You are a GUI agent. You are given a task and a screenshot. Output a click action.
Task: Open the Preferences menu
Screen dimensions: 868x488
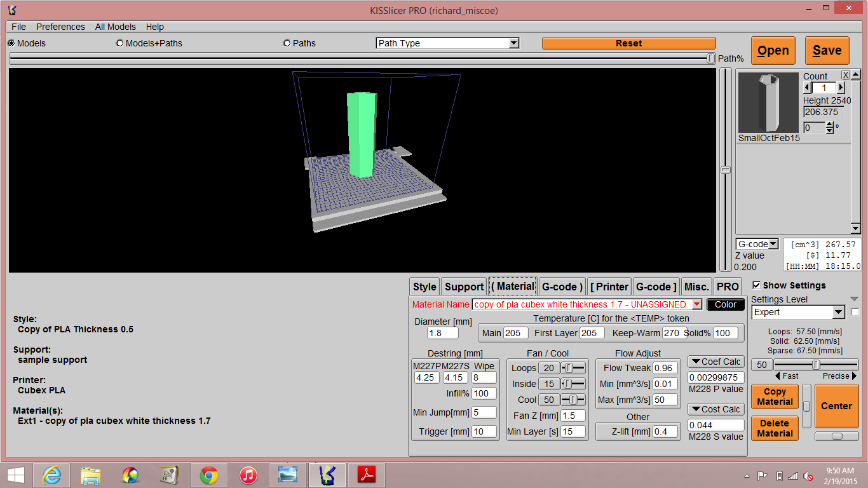coord(60,27)
